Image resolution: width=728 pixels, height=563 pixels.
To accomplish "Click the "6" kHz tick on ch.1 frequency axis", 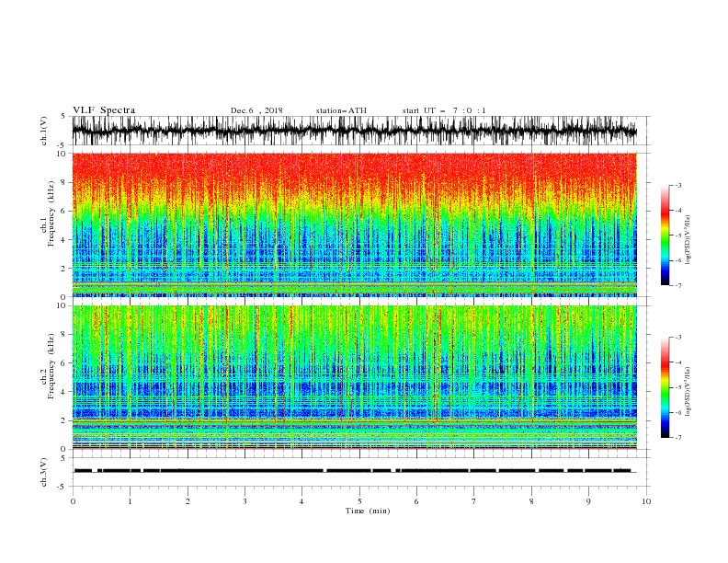I will [63, 211].
